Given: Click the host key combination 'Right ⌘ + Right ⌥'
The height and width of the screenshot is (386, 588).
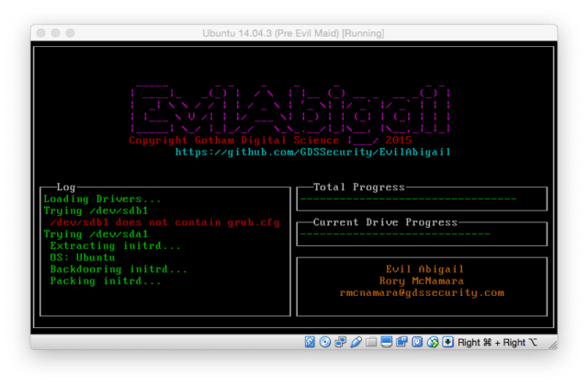Looking at the screenshot, I should coord(497,342).
